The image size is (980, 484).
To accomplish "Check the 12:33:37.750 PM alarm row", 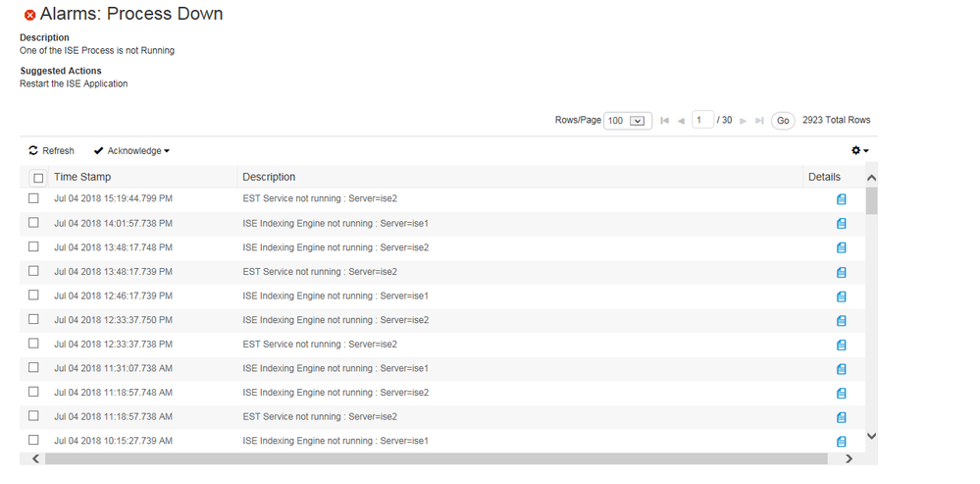I will point(33,319).
